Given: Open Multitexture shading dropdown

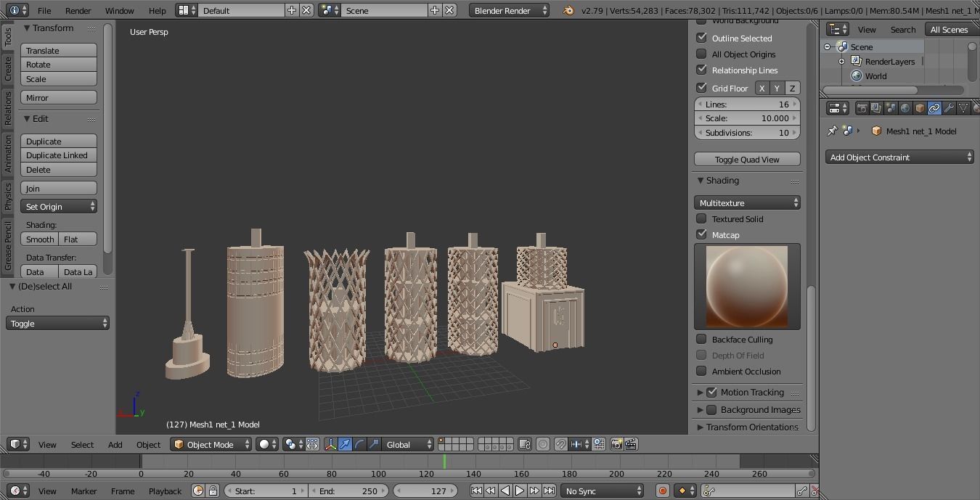Looking at the screenshot, I should pyautogui.click(x=747, y=202).
